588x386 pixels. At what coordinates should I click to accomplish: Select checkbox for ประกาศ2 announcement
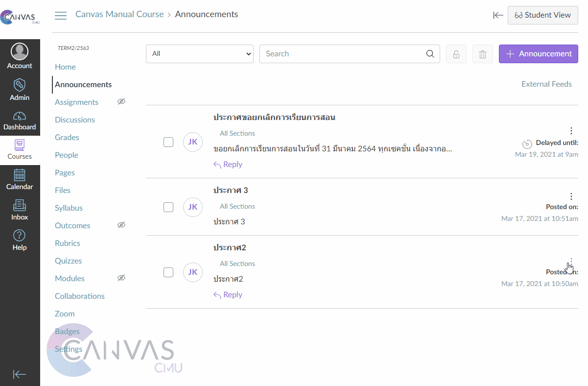(168, 272)
